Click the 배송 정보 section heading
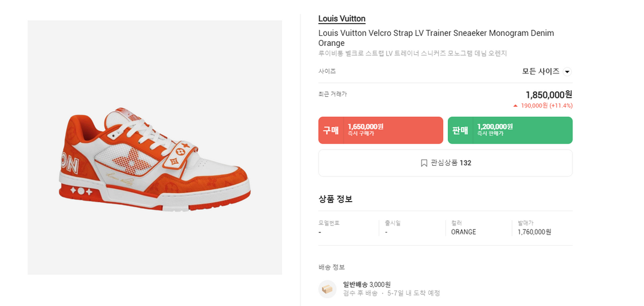This screenshot has width=644, height=306. 332,267
